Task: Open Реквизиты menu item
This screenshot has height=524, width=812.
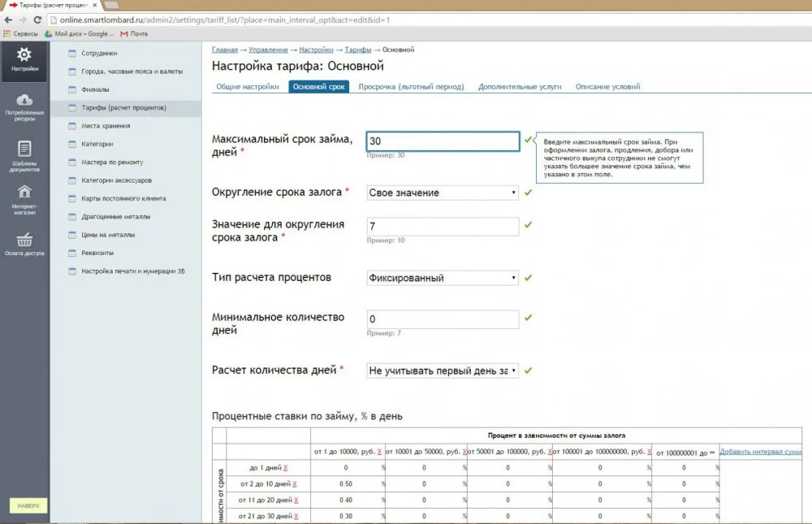Action: pyautogui.click(x=97, y=253)
